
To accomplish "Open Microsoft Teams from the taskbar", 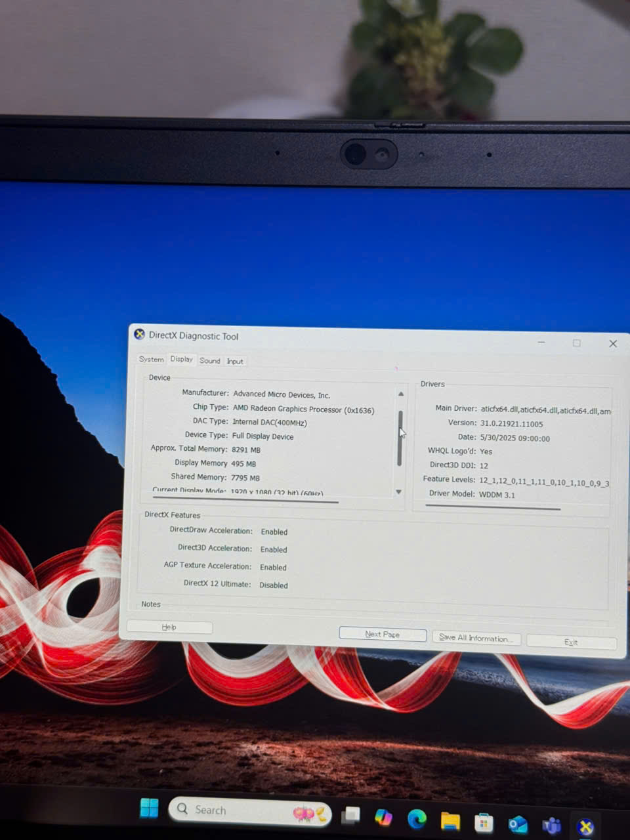I will coord(551,826).
